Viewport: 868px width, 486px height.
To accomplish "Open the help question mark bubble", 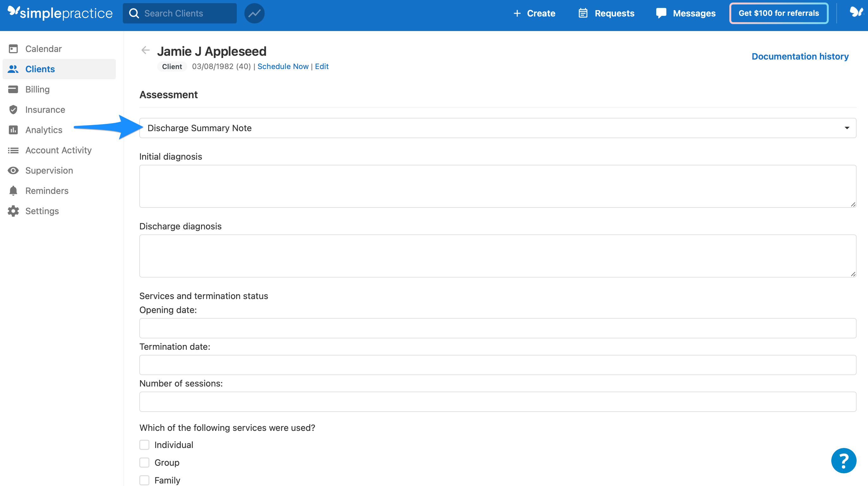I will 844,460.
